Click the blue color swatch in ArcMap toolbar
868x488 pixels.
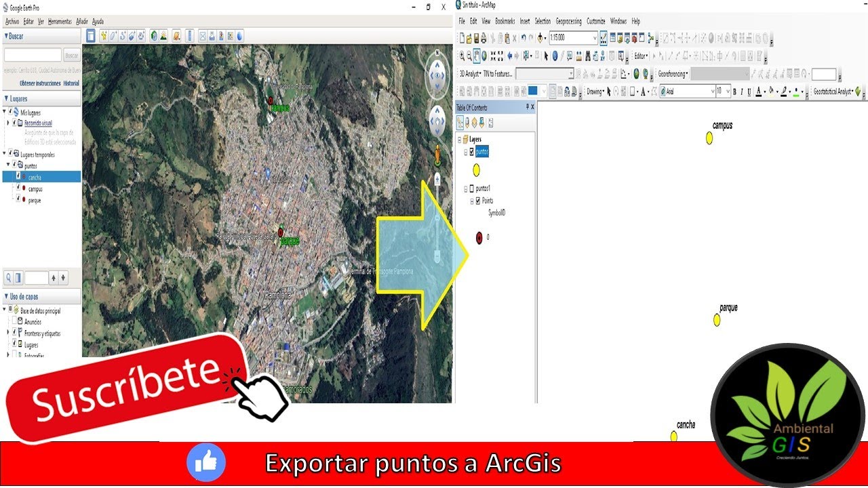[532, 91]
